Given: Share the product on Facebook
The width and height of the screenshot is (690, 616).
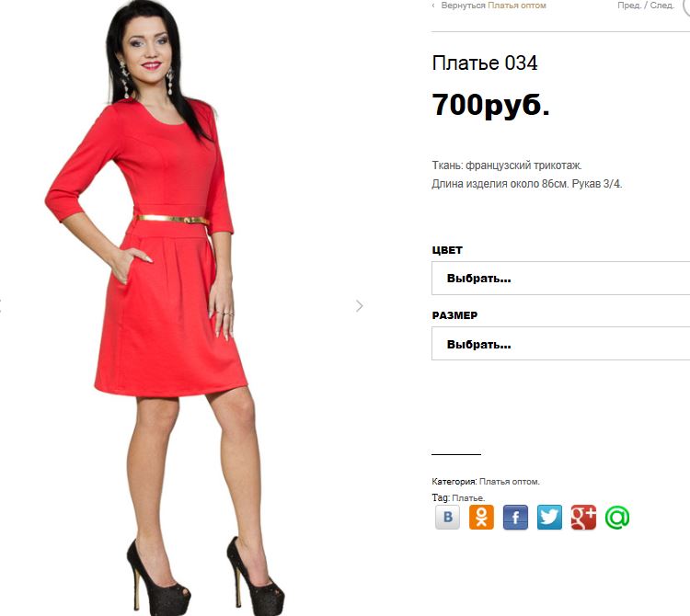Looking at the screenshot, I should pos(515,517).
